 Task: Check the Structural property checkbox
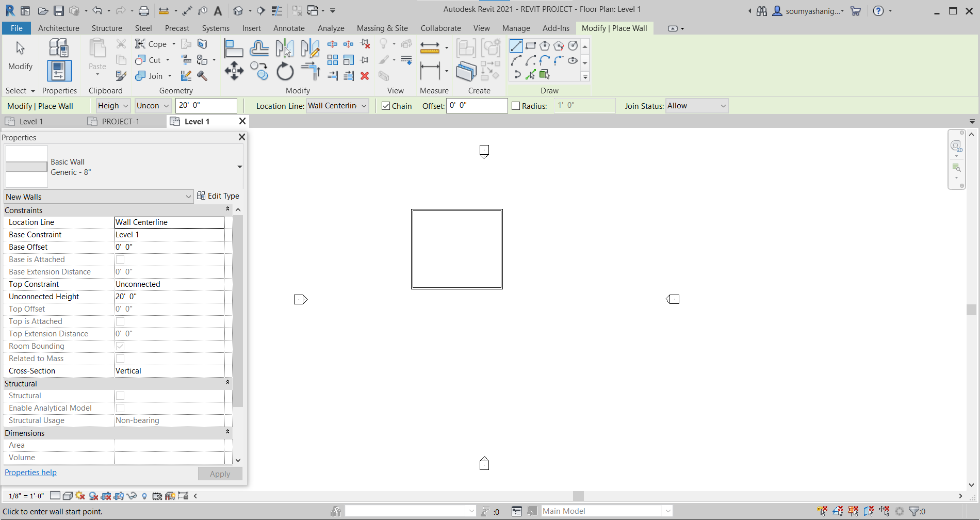pyautogui.click(x=120, y=396)
